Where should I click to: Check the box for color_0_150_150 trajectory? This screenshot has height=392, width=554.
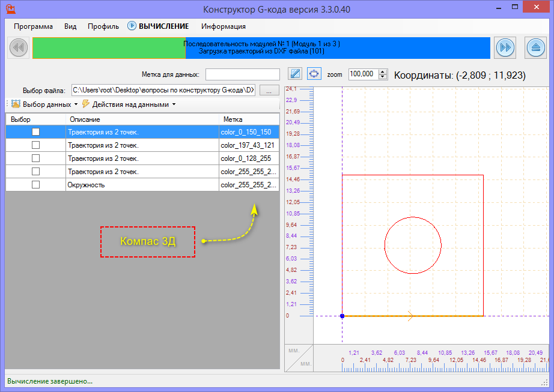(x=35, y=132)
